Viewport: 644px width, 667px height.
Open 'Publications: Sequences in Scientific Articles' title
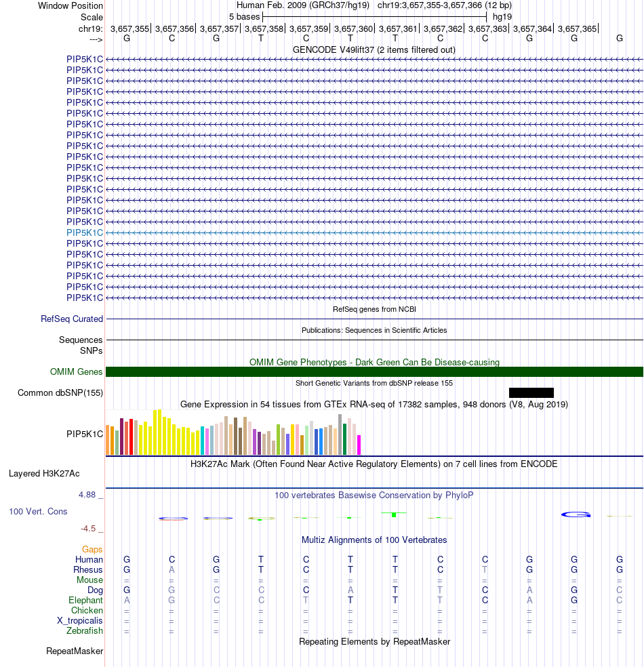[x=374, y=330]
